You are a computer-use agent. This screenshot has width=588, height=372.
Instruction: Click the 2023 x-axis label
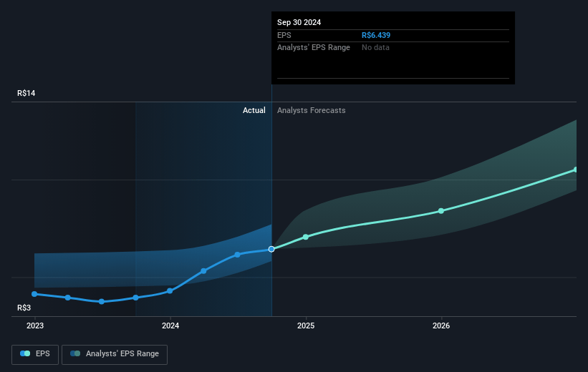(x=35, y=326)
